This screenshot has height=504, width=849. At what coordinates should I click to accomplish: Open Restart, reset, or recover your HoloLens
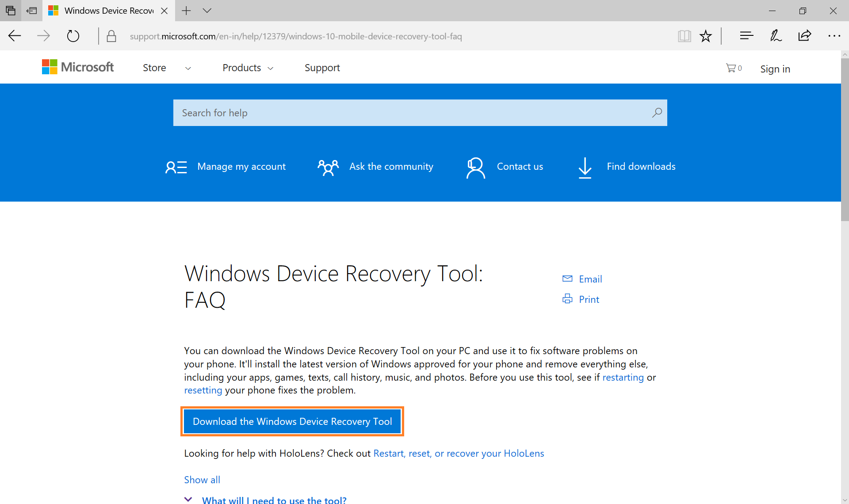point(459,453)
